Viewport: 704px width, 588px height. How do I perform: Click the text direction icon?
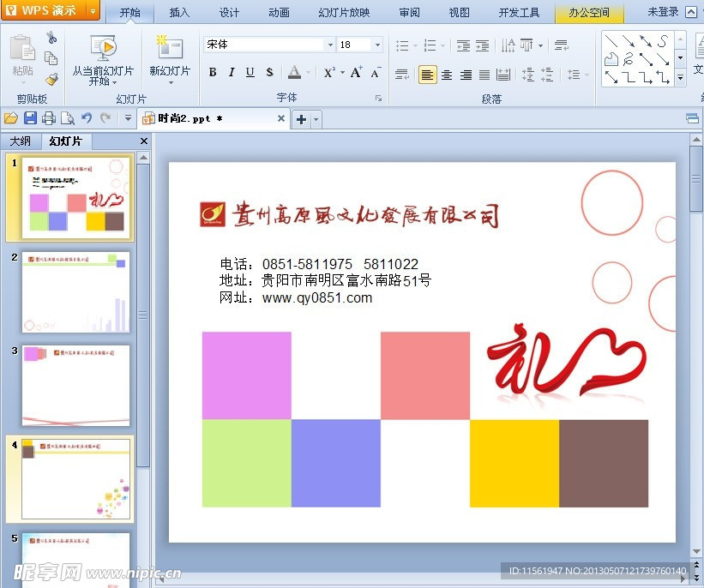[508, 45]
